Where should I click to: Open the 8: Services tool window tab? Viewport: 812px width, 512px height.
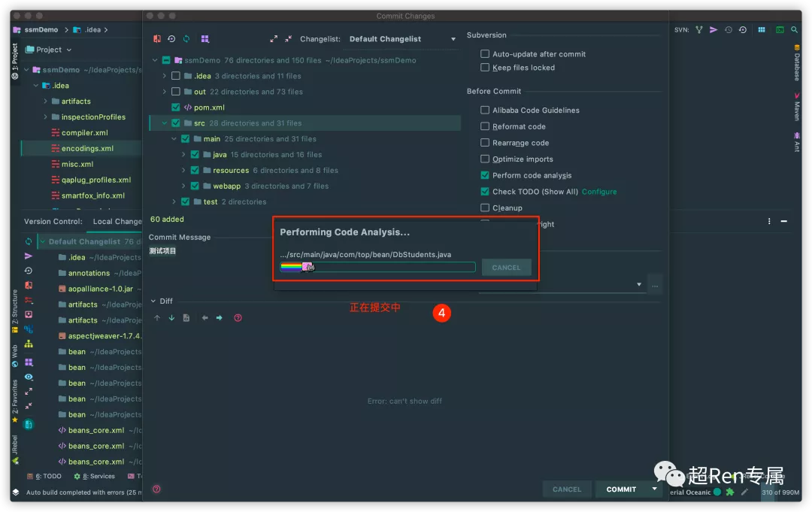(94, 476)
